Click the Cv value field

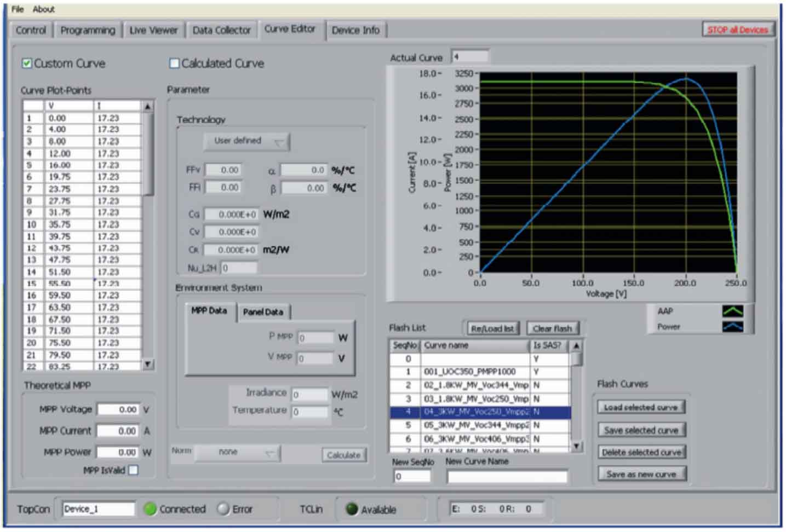click(231, 232)
